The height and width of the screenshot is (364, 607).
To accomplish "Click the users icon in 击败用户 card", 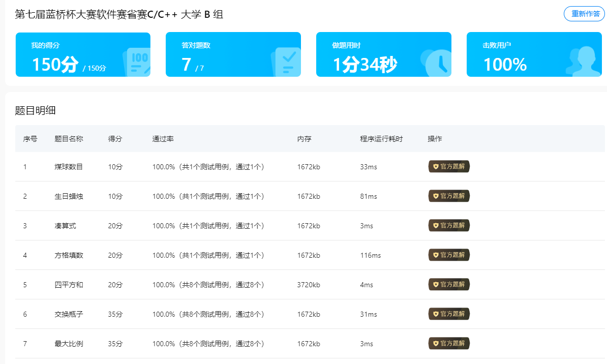I will (583, 61).
